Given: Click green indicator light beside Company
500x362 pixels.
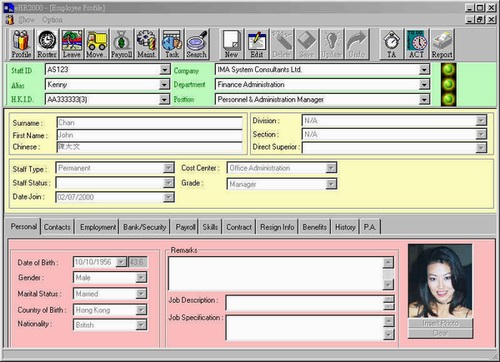Looking at the screenshot, I should tap(448, 70).
